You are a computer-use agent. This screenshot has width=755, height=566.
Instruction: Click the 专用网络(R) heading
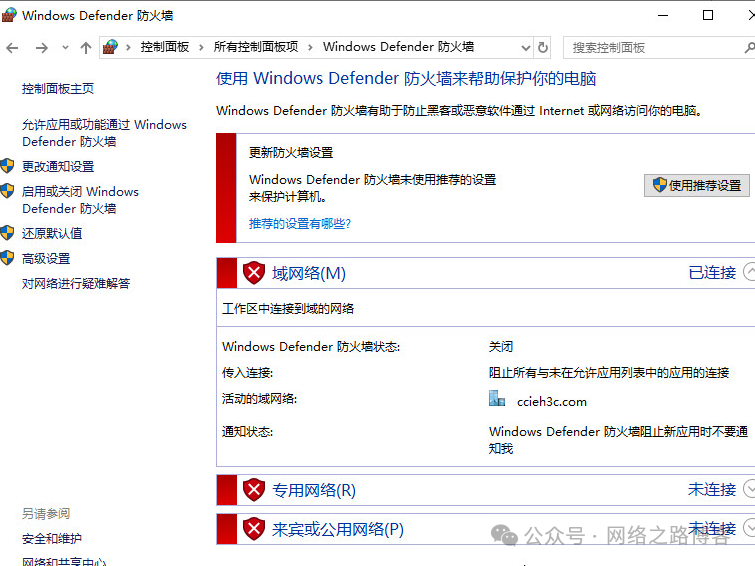(314, 490)
